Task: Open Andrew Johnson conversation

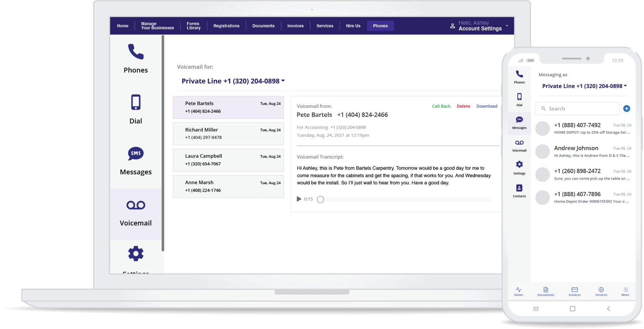Action: [584, 151]
